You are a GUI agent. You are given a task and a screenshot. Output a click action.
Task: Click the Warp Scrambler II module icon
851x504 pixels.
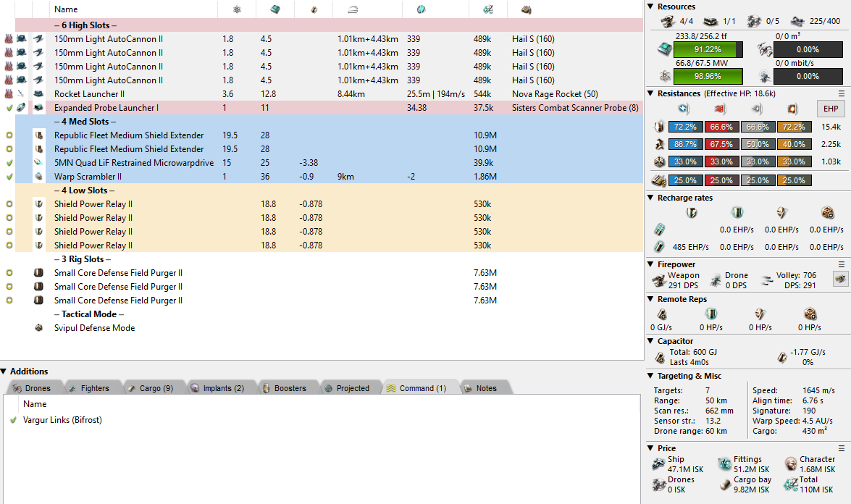point(39,177)
